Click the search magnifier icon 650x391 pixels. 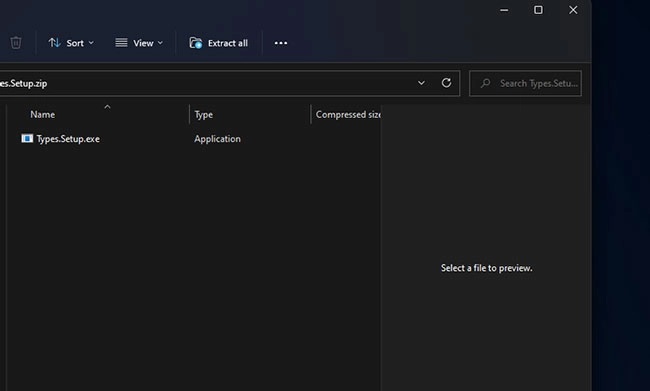coord(485,83)
